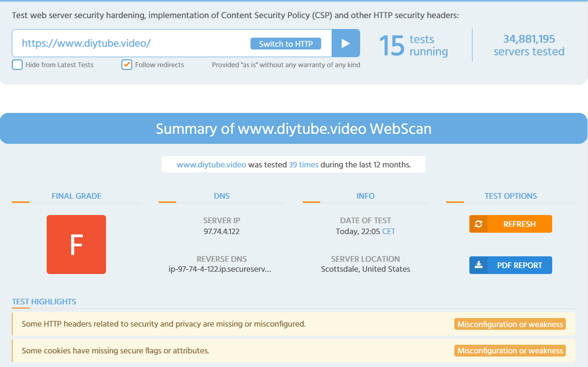Click the cookies missing secure flags message
The height and width of the screenshot is (367, 588).
pyautogui.click(x=115, y=351)
